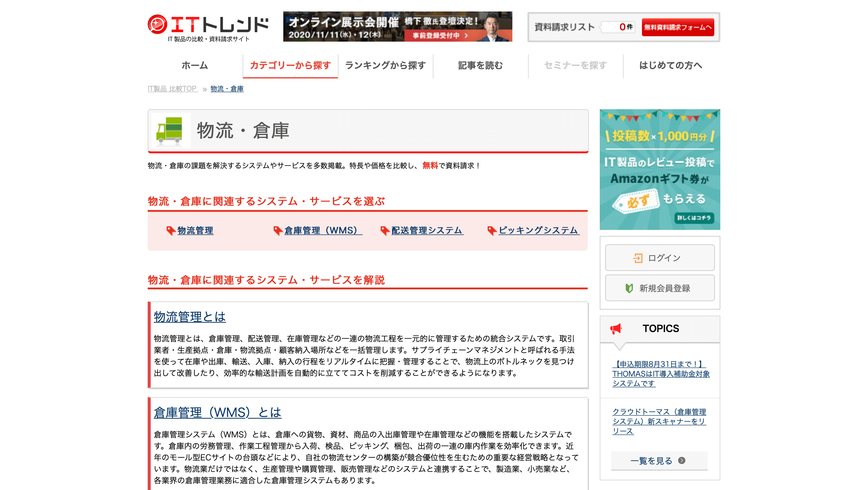Click the green beginner leaf icon
Viewport: 868px width, 490px height.
tap(629, 288)
